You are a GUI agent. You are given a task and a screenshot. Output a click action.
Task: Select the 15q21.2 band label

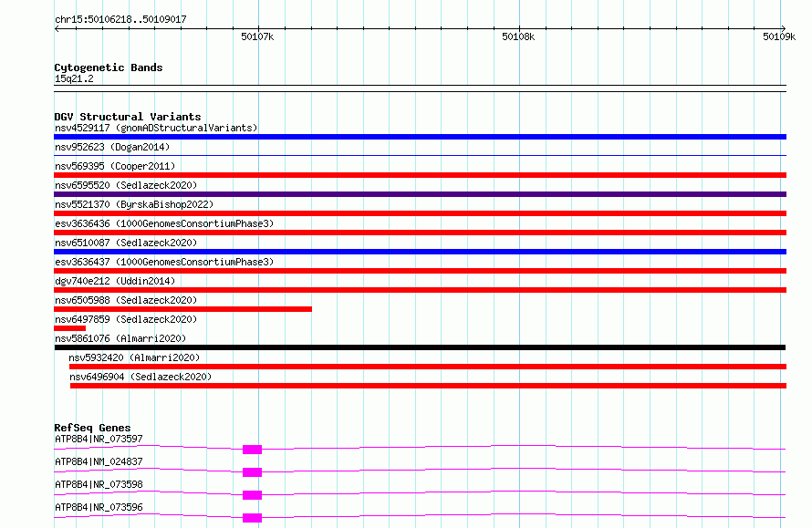coord(74,78)
